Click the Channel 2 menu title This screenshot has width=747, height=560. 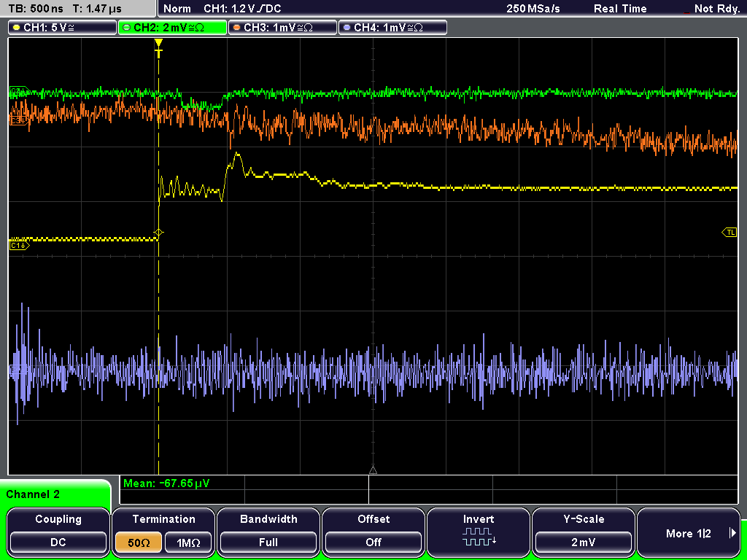tap(33, 494)
